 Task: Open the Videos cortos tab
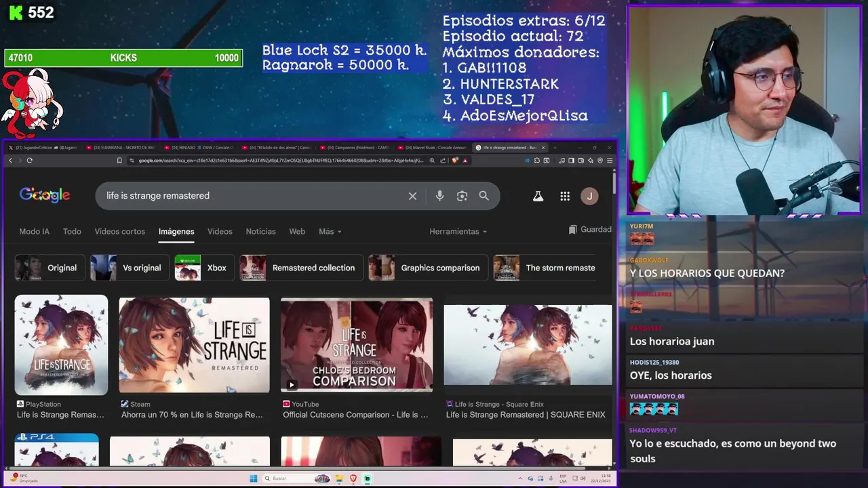click(120, 232)
